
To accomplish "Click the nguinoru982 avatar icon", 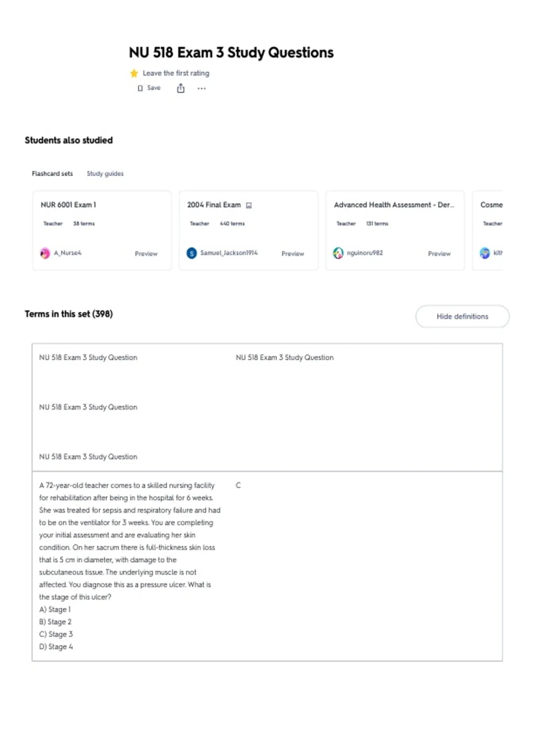I will 338,253.
